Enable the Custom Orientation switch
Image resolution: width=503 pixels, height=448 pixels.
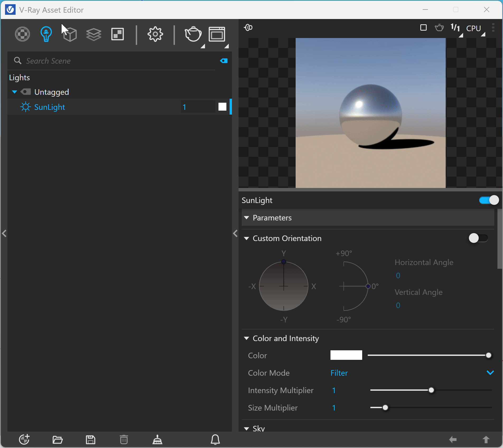478,238
